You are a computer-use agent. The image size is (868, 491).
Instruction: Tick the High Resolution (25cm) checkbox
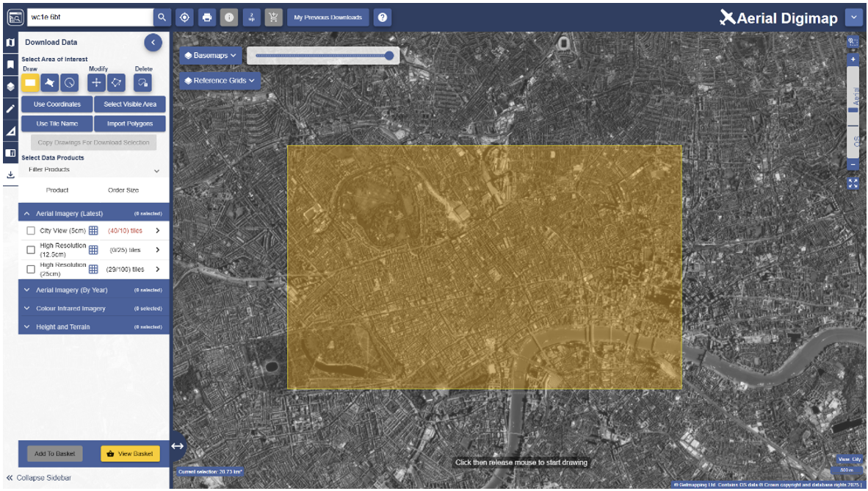click(31, 269)
